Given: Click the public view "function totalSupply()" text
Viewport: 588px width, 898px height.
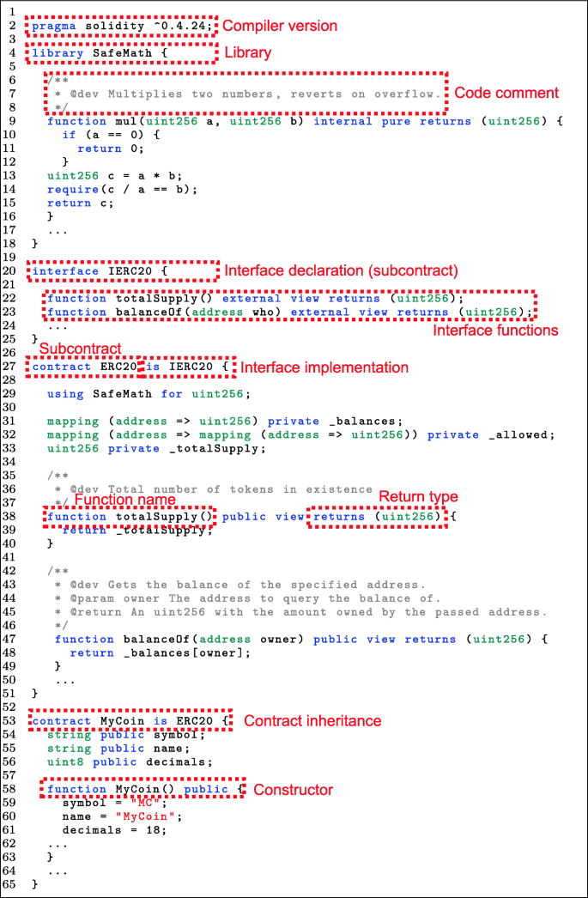Looking at the screenshot, I should (x=130, y=517).
